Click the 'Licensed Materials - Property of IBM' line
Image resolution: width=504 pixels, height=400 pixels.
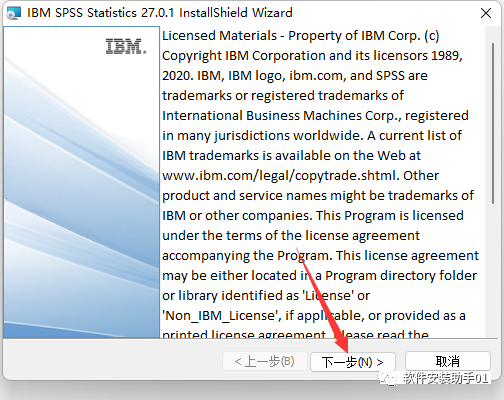point(301,36)
